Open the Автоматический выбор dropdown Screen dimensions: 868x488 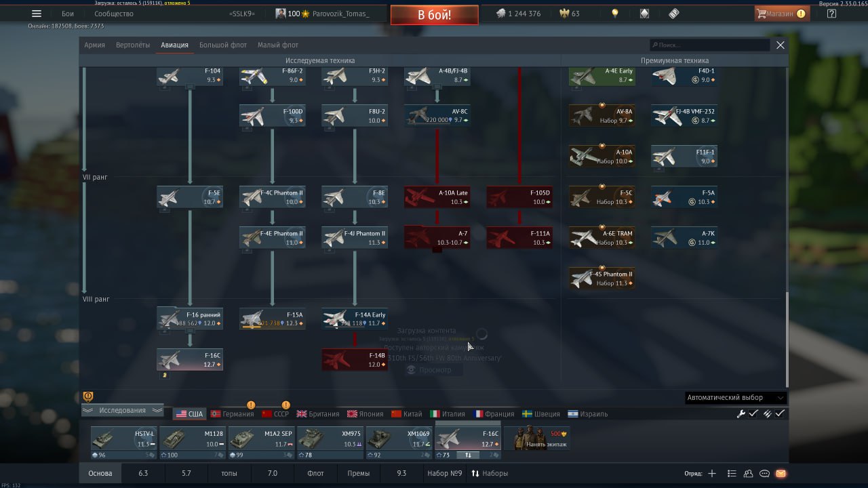[736, 398]
